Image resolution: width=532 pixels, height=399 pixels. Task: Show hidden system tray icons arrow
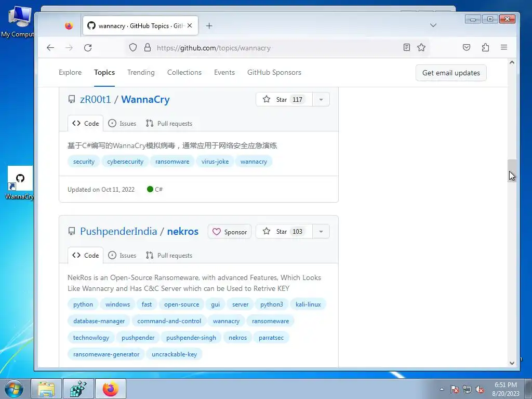442,389
